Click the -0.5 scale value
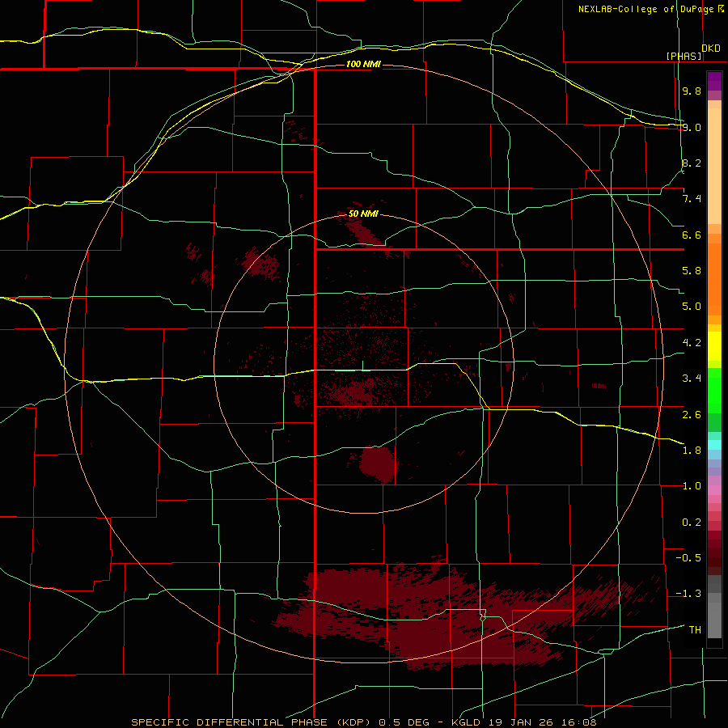Viewport: 728px width, 728px height. [688, 558]
